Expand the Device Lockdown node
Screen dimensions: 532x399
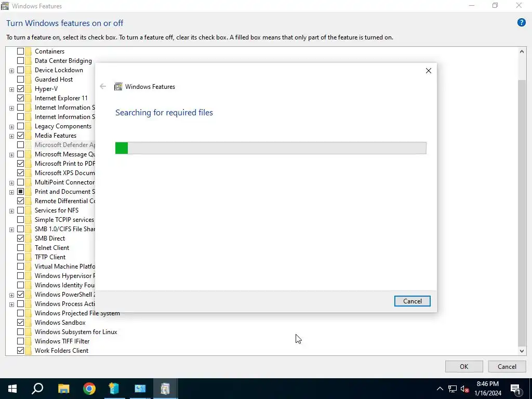[x=11, y=71]
